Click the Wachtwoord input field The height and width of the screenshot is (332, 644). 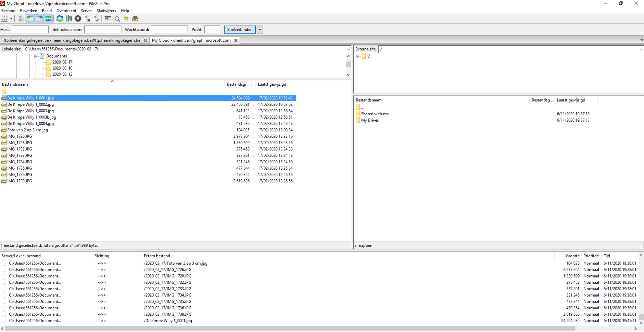[x=169, y=29]
